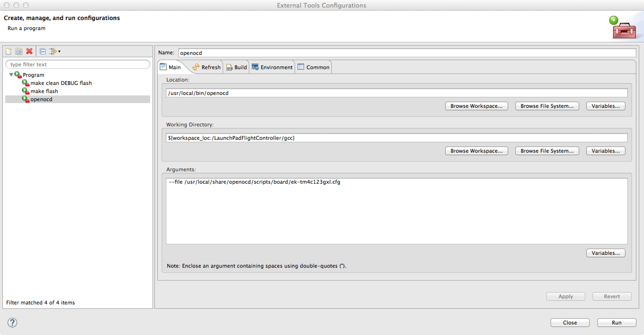
Task: Select the openocd configuration entry
Action: coord(41,99)
